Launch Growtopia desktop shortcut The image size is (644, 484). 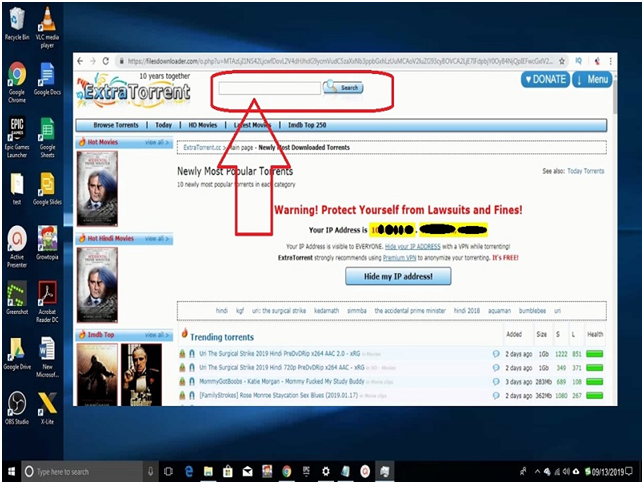(x=47, y=242)
